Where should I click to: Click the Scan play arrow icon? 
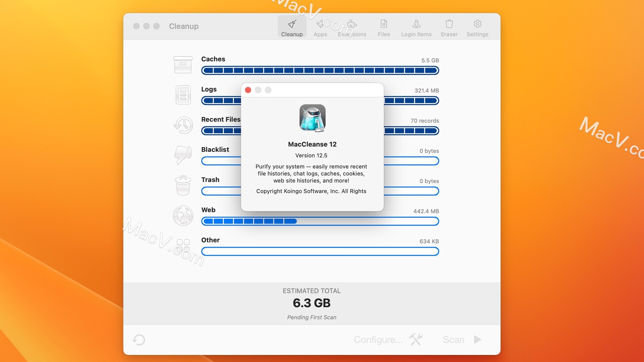point(478,340)
